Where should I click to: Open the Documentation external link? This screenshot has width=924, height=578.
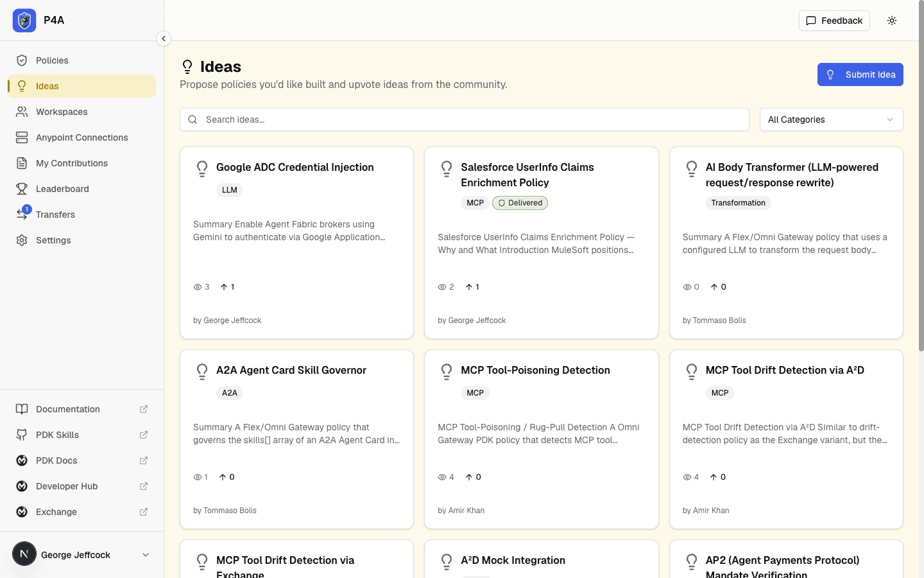tap(82, 409)
